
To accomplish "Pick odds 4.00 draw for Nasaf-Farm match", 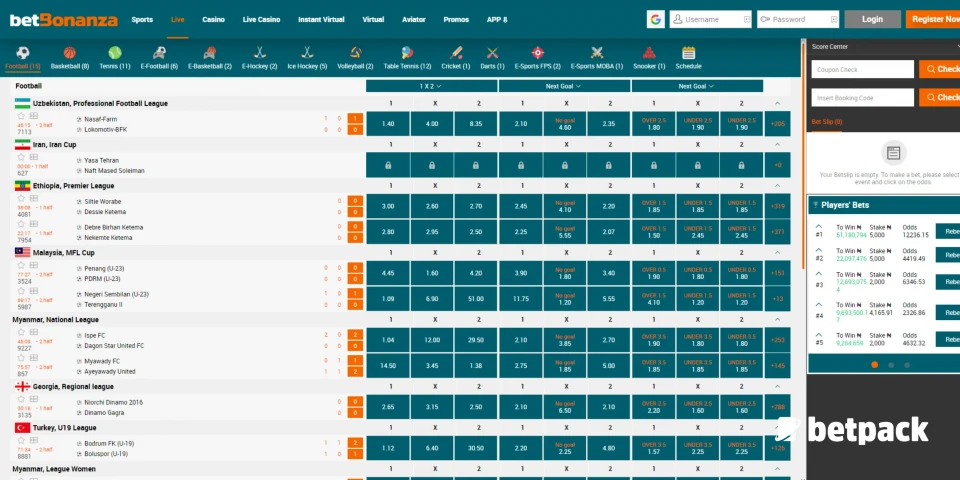I will (432, 124).
